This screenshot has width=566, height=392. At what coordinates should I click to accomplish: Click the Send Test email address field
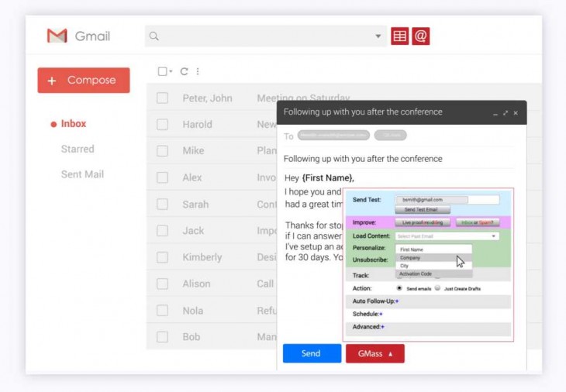(447, 199)
